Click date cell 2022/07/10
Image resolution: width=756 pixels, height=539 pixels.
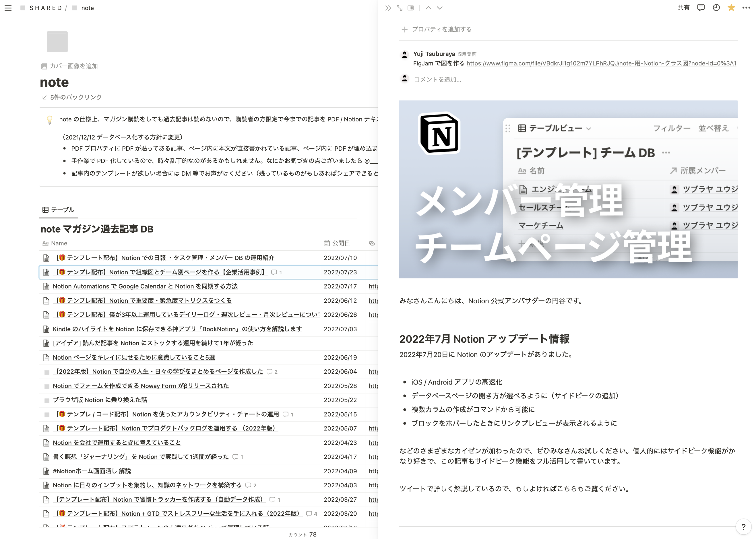click(x=342, y=258)
